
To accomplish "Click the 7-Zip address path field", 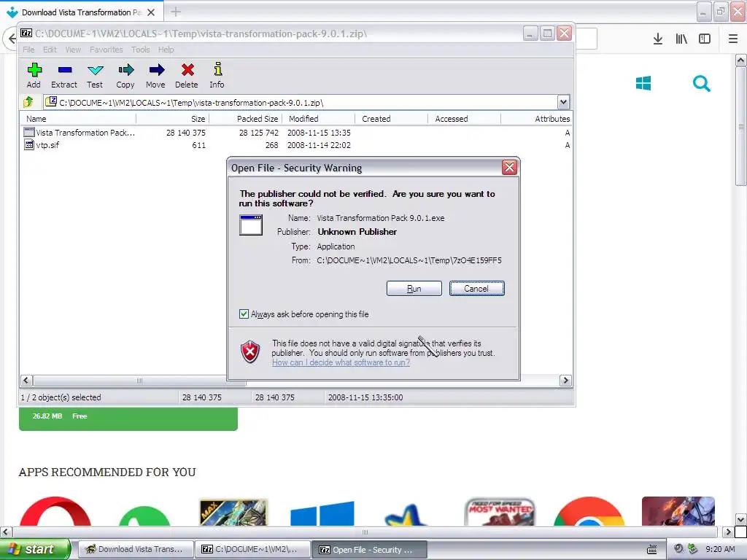I will tap(301, 102).
